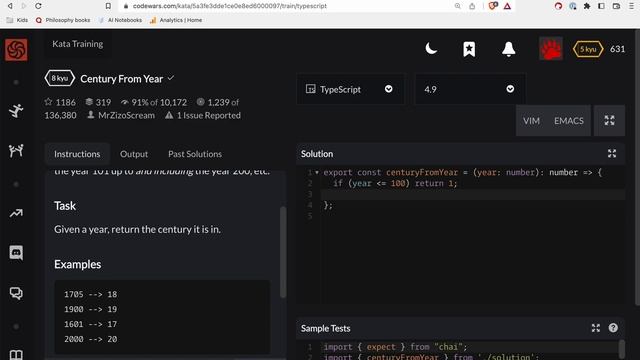Viewport: 640px width, 360px height.
Task: Open the 4.9 version dropdown
Action: click(x=469, y=89)
